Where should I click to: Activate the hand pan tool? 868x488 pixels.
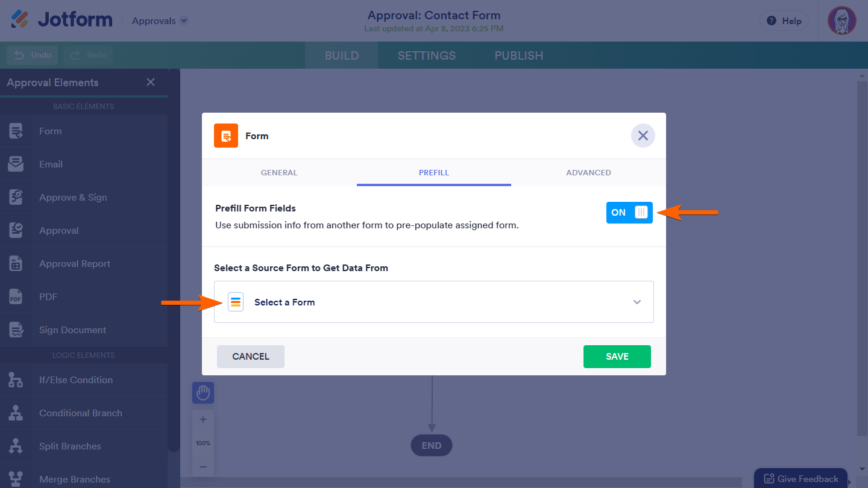pyautogui.click(x=203, y=393)
